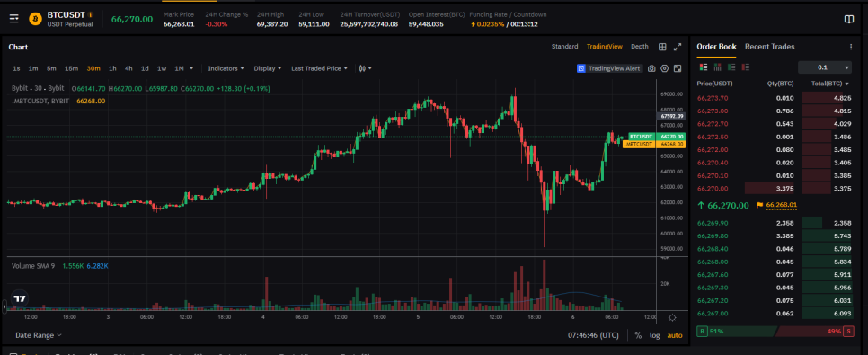Screen dimensions: 868x355
Task: Select ask price 66,273.70 row
Action: [774, 98]
